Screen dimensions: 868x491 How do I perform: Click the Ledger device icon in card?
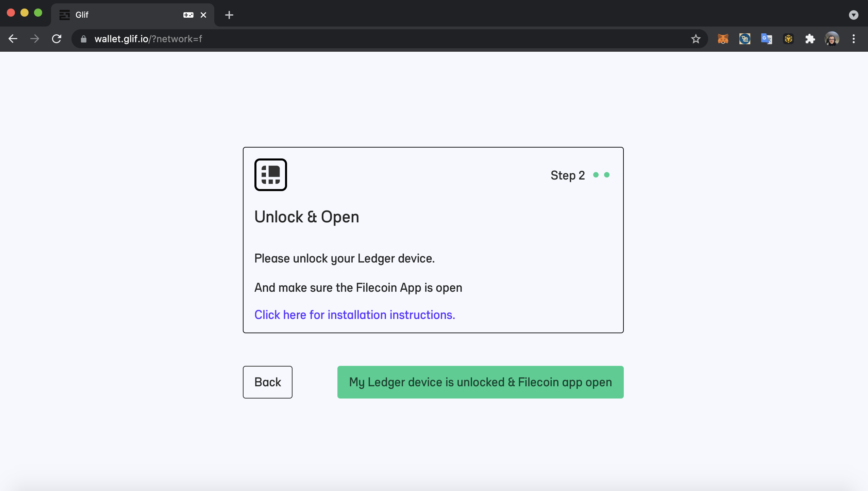(271, 175)
